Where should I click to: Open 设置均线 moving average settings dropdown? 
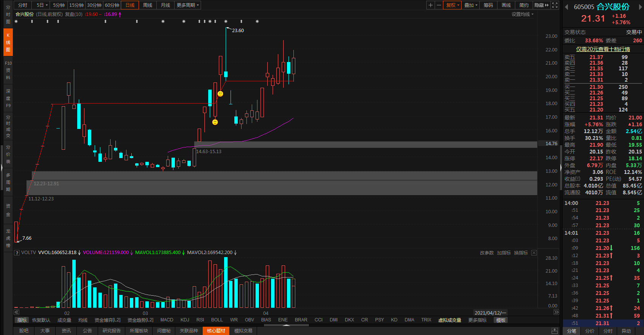click(522, 14)
